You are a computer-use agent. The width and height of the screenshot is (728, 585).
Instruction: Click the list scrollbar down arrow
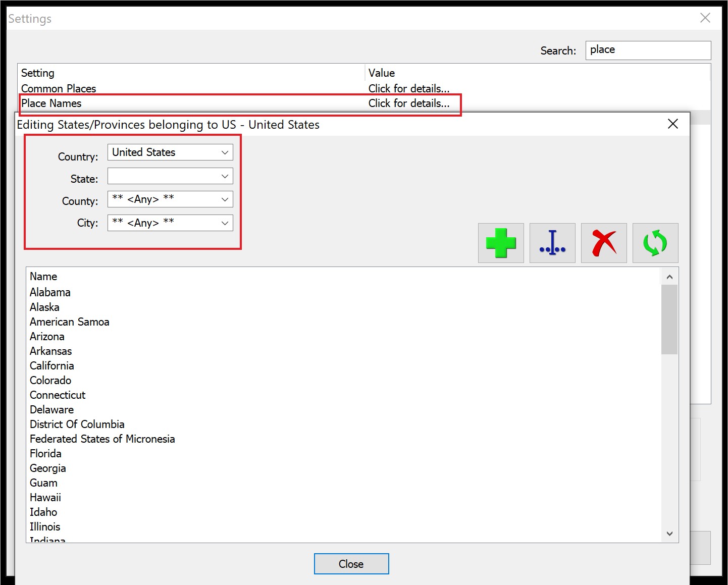pos(669,534)
